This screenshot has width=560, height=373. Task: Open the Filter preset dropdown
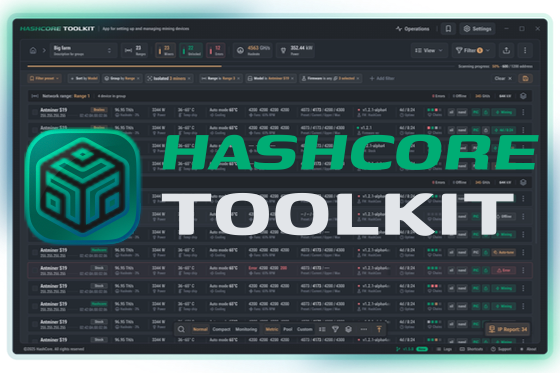point(44,78)
